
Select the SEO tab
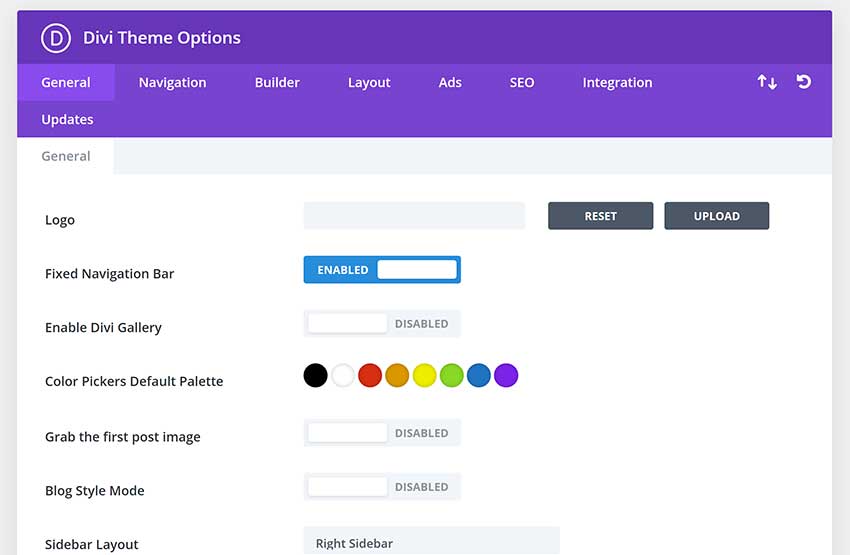(x=522, y=83)
